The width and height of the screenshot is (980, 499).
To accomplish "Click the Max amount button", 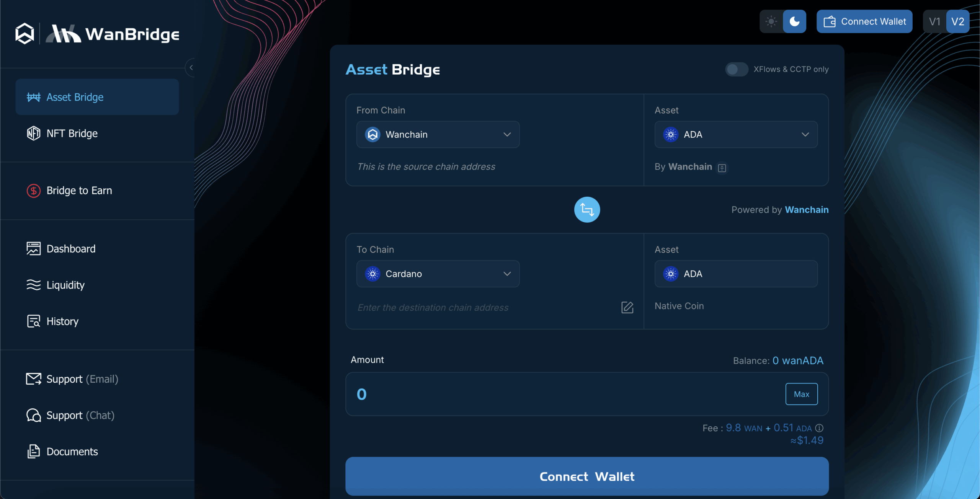I will (x=802, y=394).
